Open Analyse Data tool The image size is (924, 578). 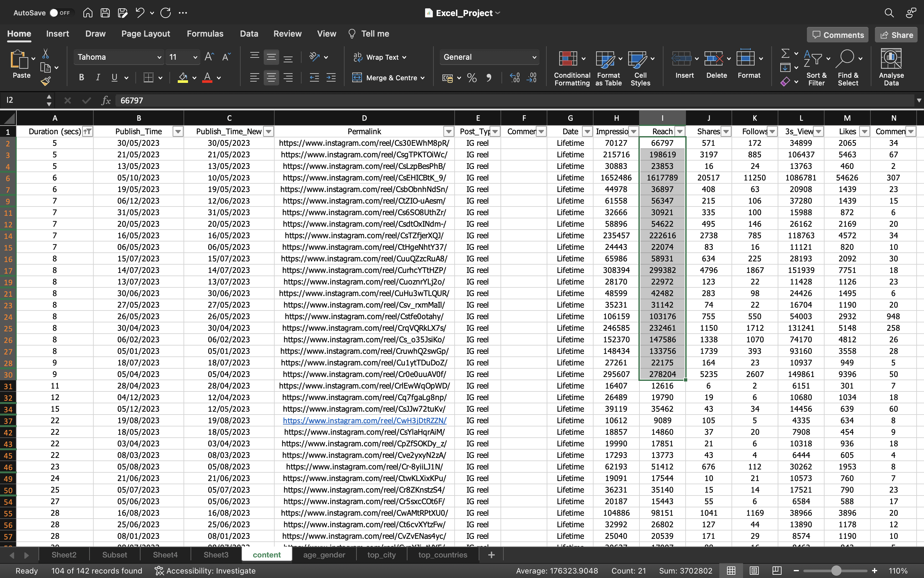coord(891,67)
